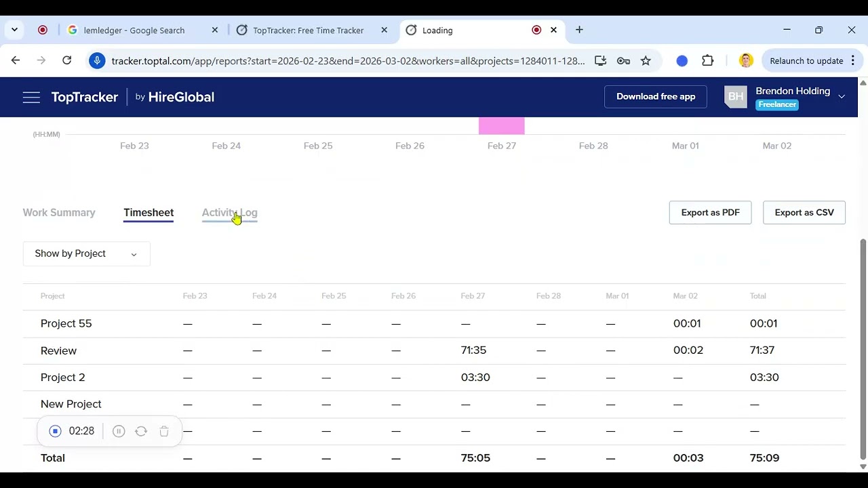Click the refresh icon in timer widget

point(141,431)
